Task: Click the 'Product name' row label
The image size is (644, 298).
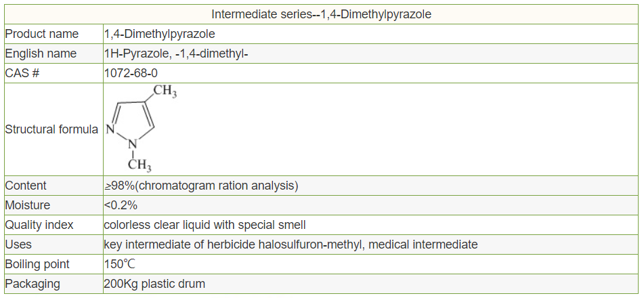Action: (x=41, y=34)
